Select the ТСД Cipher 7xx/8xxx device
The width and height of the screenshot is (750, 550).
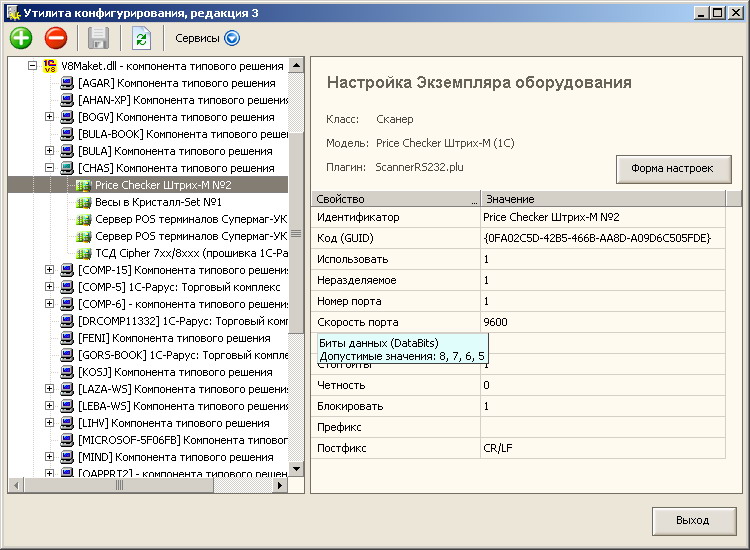tap(188, 253)
